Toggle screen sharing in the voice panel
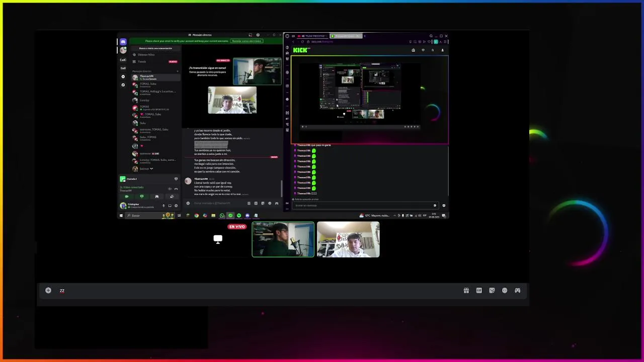 (141, 197)
